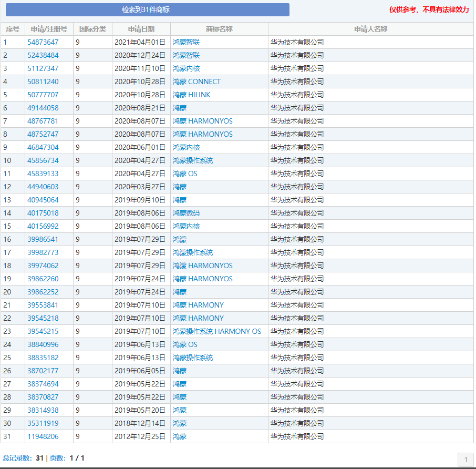The height and width of the screenshot is (469, 476).
Task: Open registration number 40945064
Action: (x=43, y=200)
